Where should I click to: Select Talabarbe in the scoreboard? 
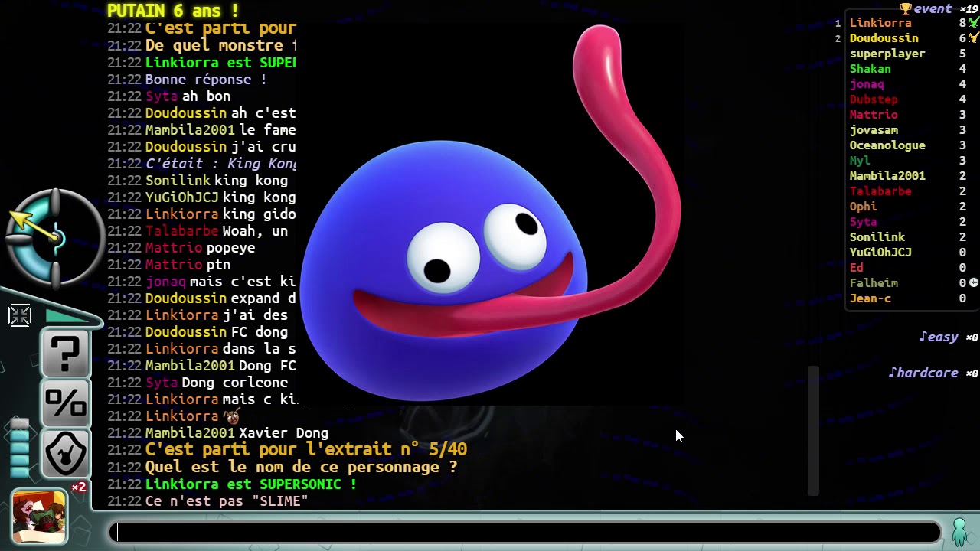coord(880,191)
